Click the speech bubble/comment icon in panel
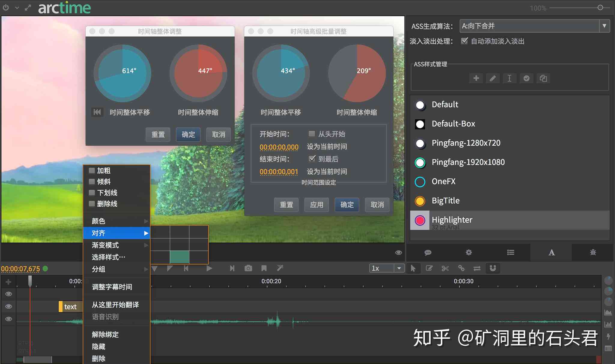Viewport: 615px width, 364px height. 429,252
